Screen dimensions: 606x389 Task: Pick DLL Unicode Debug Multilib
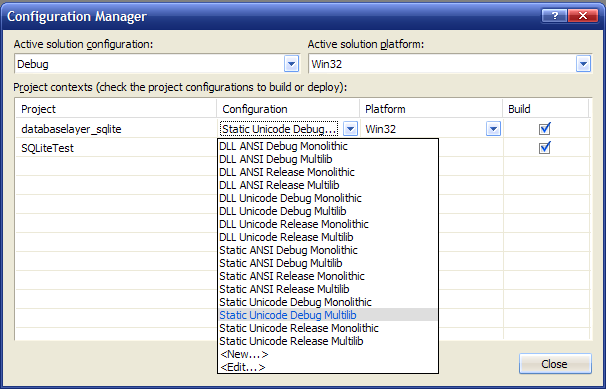coord(328,211)
